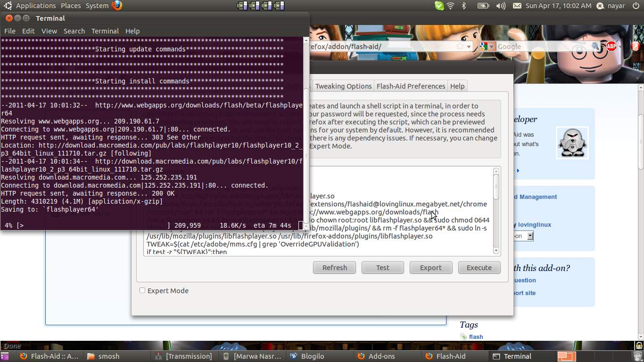Switch to the Flash-Aid taskbar window
Image resolution: width=644 pixels, height=362 pixels.
pos(455,356)
